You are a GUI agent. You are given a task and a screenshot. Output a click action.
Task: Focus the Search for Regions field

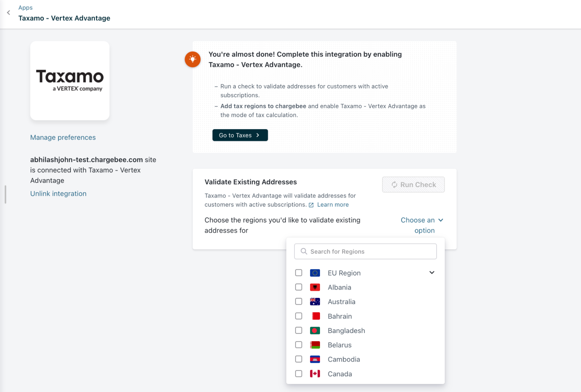(x=369, y=251)
